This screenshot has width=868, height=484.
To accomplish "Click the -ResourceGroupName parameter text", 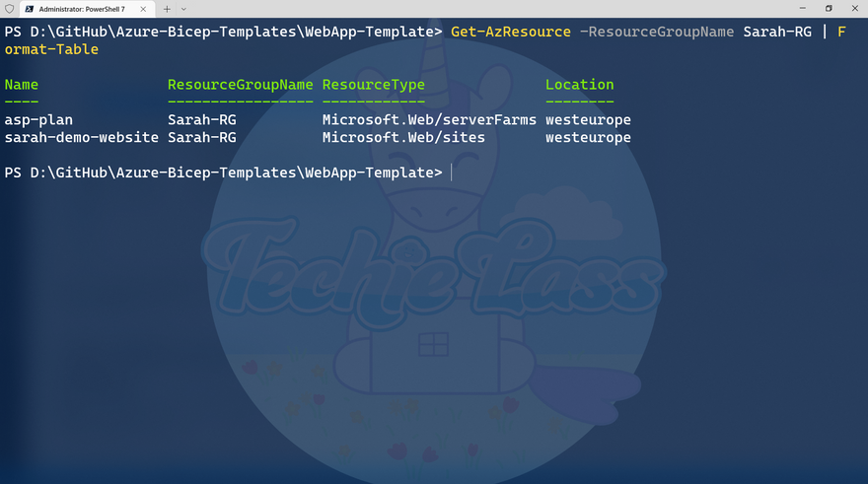I will [x=657, y=32].
